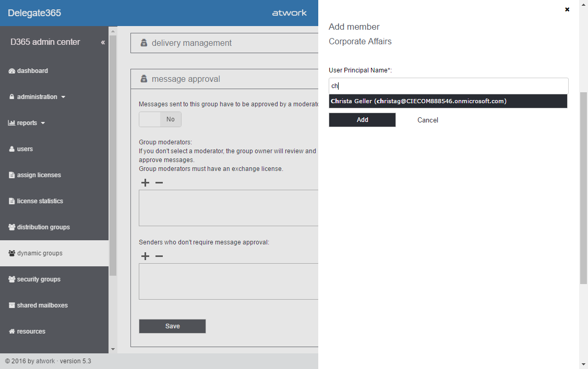
Task: Click the message approval section icon
Action: click(143, 79)
